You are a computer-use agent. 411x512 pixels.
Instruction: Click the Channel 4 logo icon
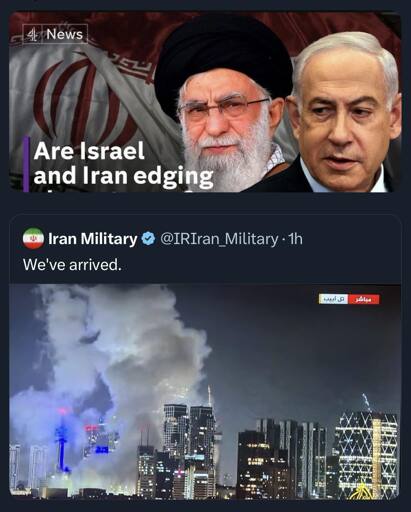click(32, 34)
